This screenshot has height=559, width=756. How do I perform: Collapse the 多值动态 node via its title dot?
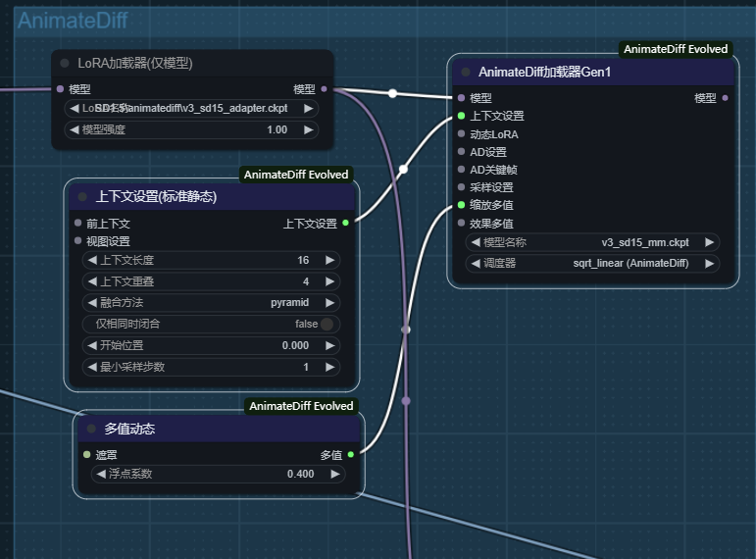[91, 429]
